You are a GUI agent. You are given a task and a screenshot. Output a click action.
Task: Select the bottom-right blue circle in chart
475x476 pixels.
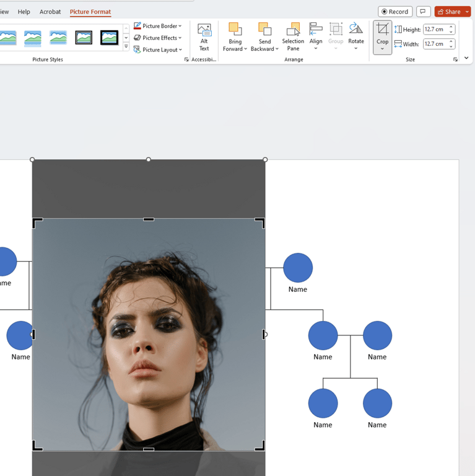point(377,403)
